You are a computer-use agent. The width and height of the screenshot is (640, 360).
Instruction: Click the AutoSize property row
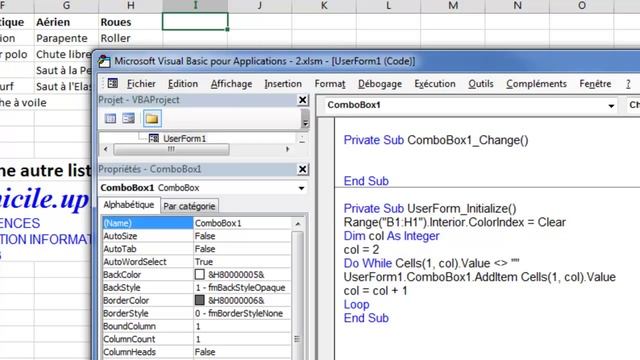[x=197, y=236]
